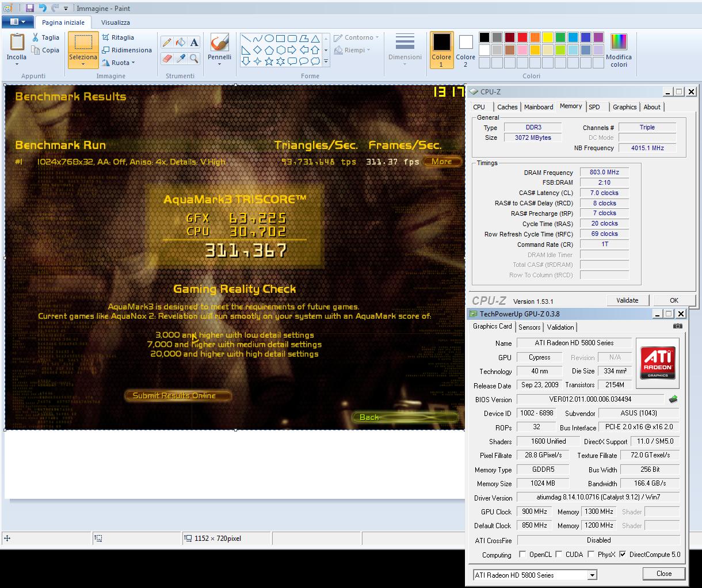
Task: Choose the pentagon shape
Action: click(269, 50)
